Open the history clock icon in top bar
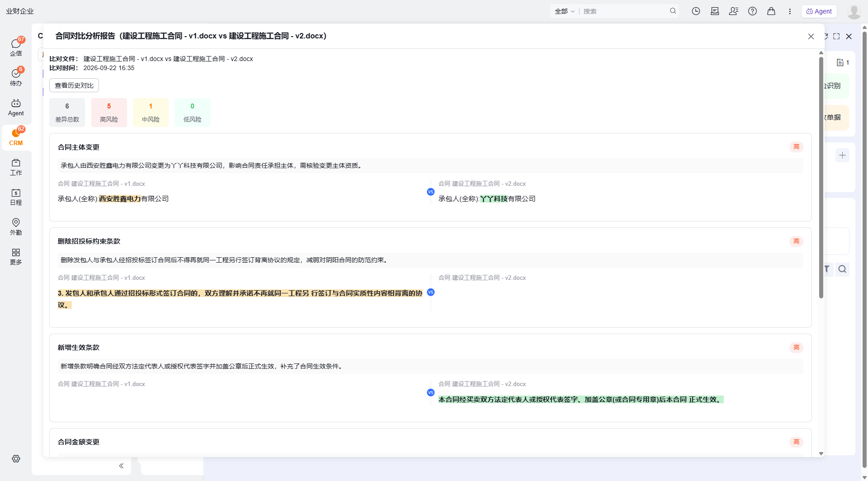 coord(696,11)
